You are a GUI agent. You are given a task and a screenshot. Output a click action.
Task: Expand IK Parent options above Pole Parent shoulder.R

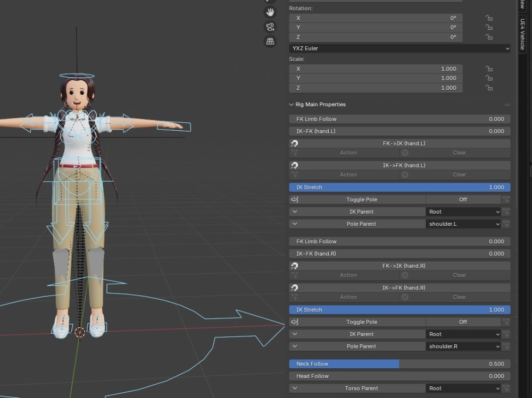click(x=295, y=334)
